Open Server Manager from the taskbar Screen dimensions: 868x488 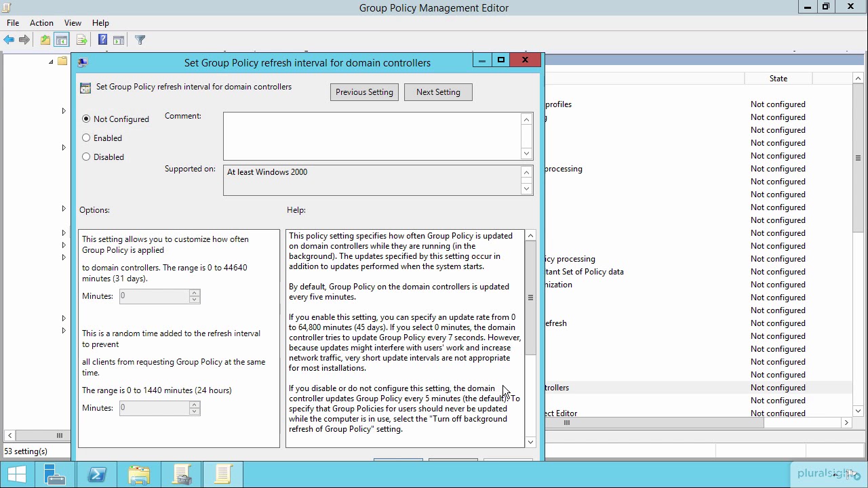pyautogui.click(x=55, y=474)
